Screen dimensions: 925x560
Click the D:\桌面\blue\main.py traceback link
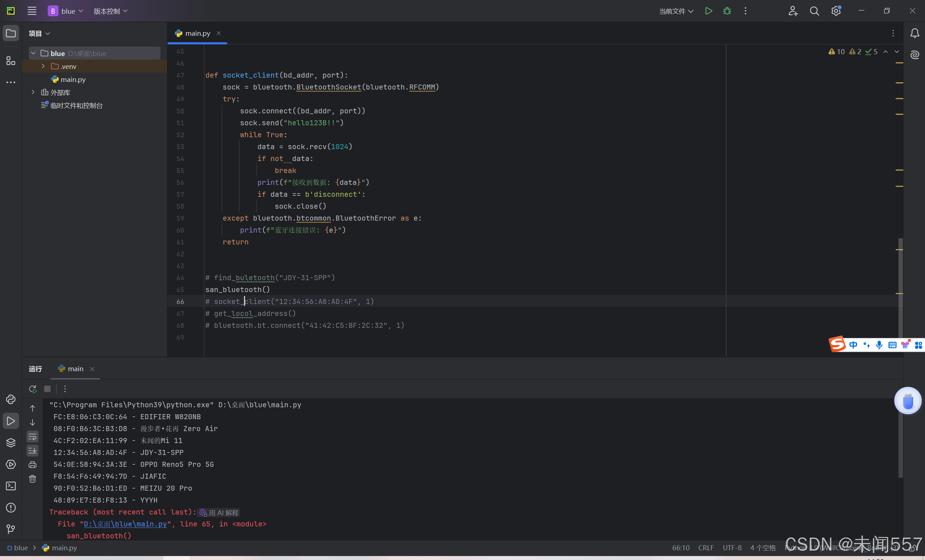125,524
